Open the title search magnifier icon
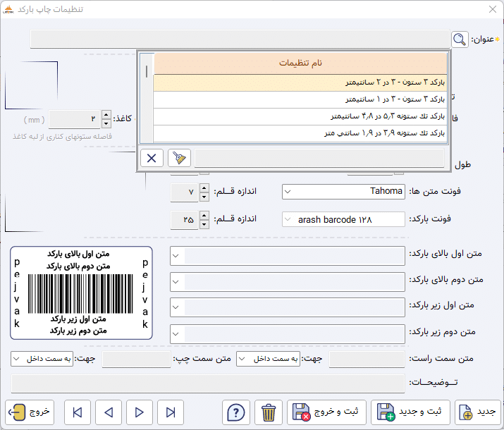Viewport: 504px width, 430px height. click(460, 39)
